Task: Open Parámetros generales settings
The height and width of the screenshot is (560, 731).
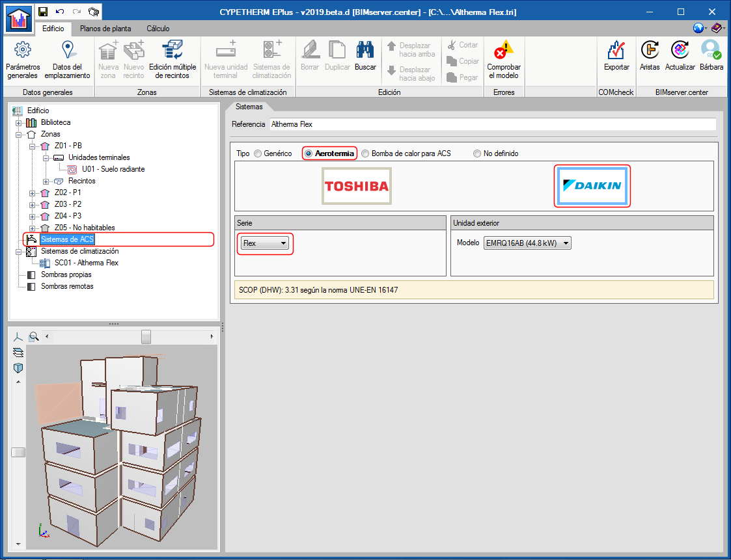Action: (23, 60)
